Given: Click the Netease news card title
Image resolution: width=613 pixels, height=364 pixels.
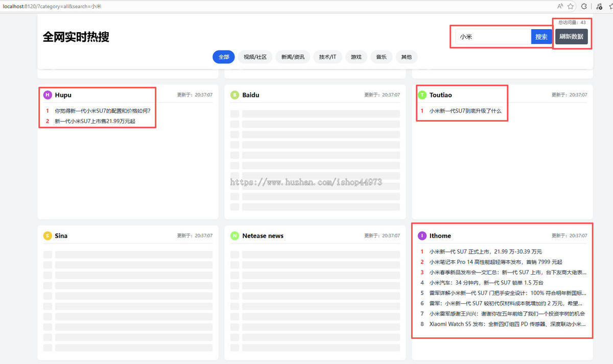Looking at the screenshot, I should [x=263, y=236].
